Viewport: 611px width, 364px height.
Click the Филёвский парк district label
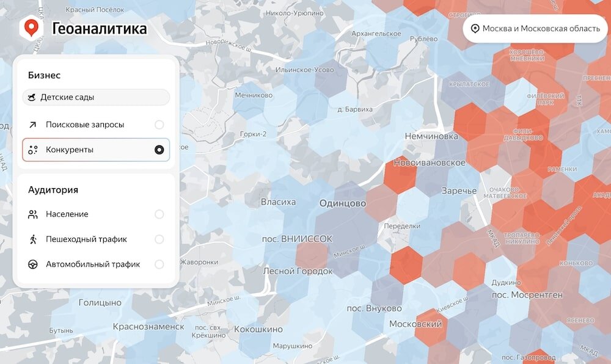546,99
